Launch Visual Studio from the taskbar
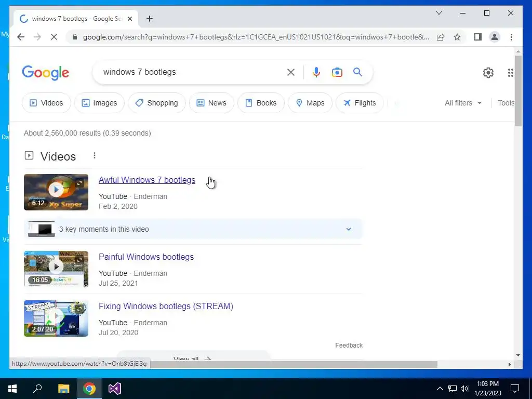 (x=115, y=389)
